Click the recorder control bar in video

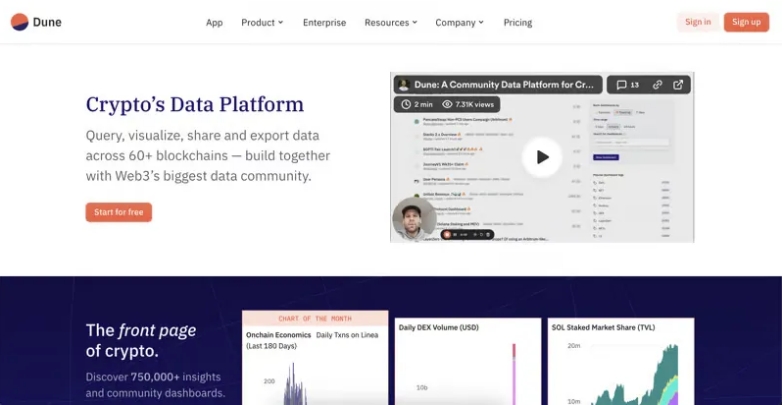[x=468, y=234]
